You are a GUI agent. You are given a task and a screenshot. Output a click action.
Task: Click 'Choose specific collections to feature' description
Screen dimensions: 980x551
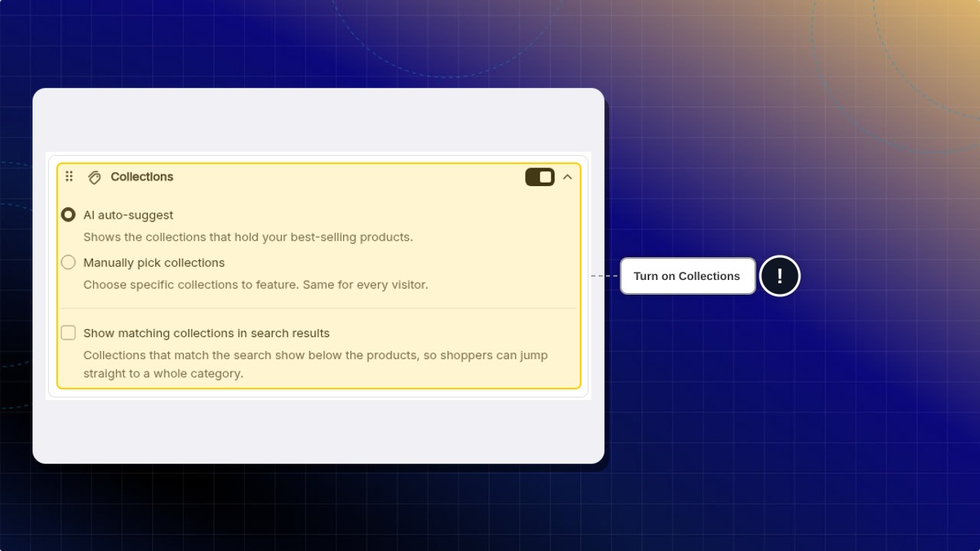pyautogui.click(x=256, y=284)
